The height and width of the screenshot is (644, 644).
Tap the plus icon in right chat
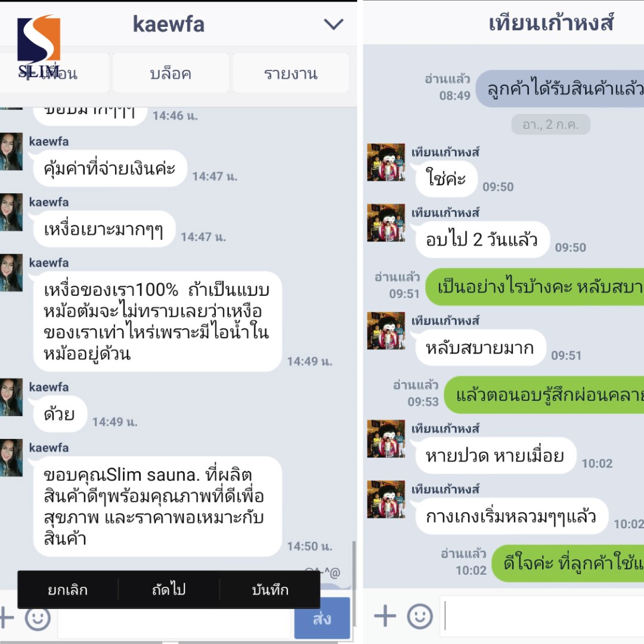[x=385, y=615]
